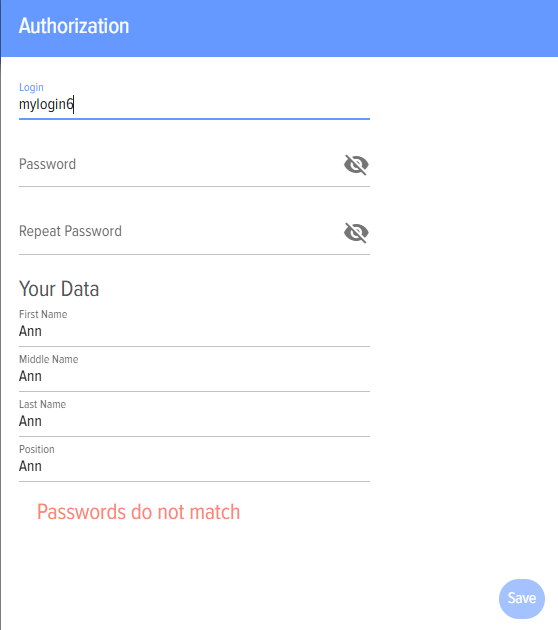Click the Your Data section heading
This screenshot has width=558, height=630.
point(59,289)
